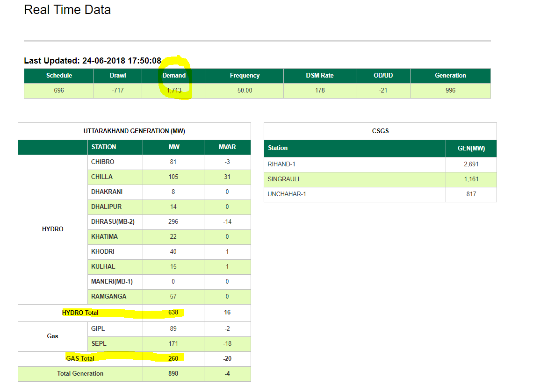Image resolution: width=555 pixels, height=392 pixels.
Task: Click the OD/UD column header
Action: (x=383, y=76)
